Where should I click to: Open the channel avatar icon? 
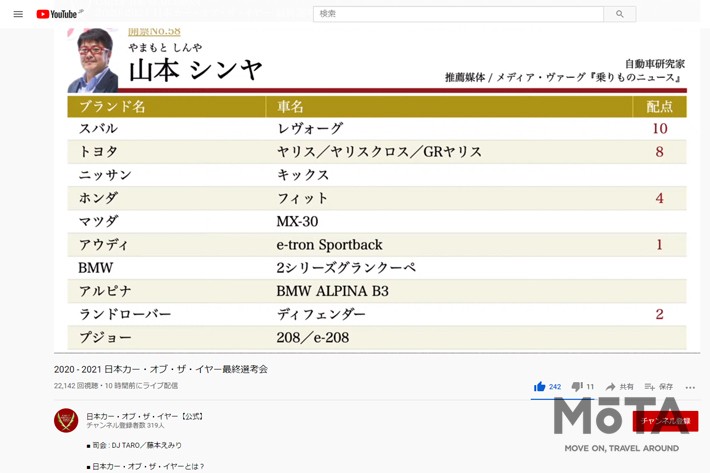66,420
